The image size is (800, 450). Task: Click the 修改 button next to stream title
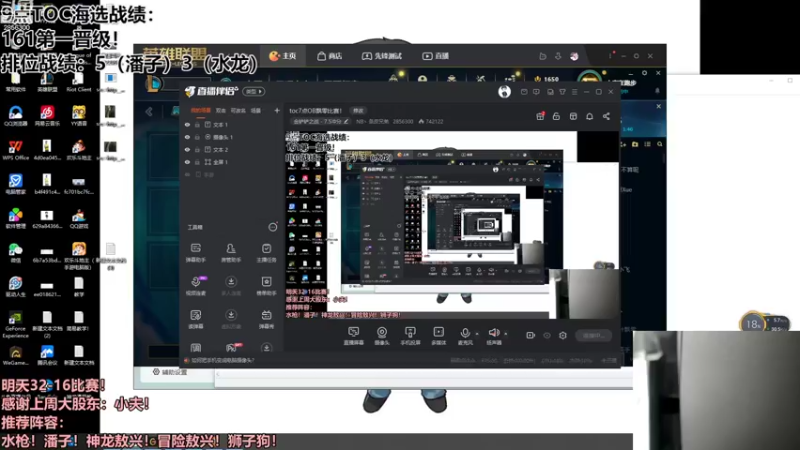(x=358, y=110)
